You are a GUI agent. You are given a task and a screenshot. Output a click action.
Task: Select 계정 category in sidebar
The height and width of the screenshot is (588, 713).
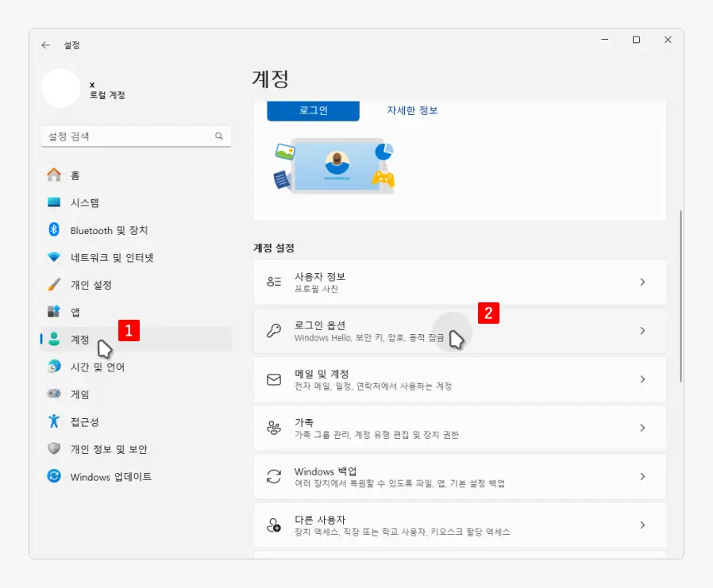point(136,339)
